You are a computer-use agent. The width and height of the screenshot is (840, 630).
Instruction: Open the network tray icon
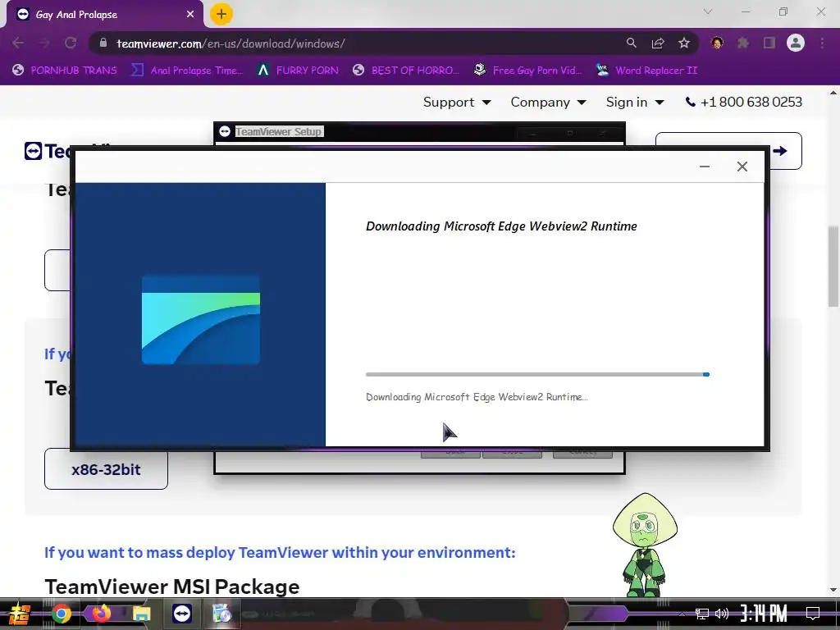(702, 614)
